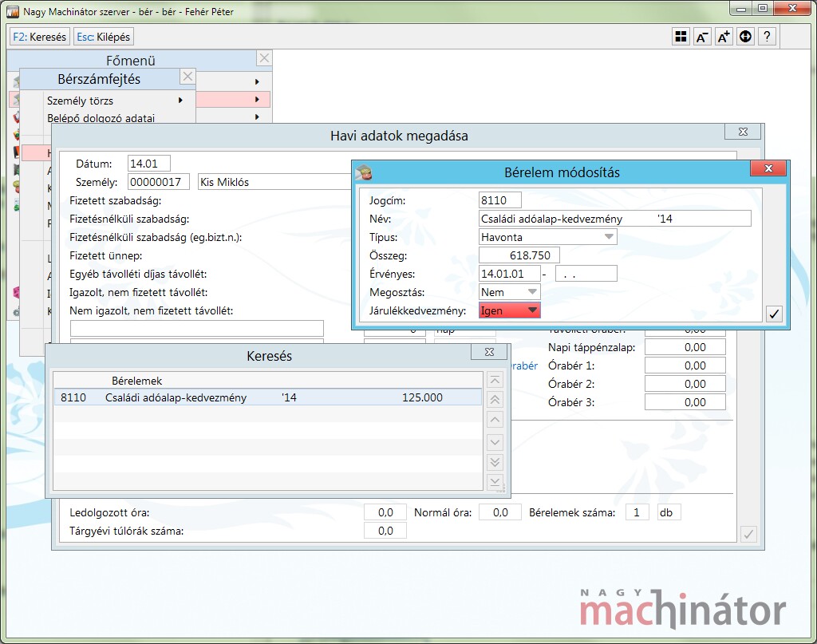Confirm Bérelem módosítás with the checkmark button
This screenshot has width=817, height=644.
773,314
